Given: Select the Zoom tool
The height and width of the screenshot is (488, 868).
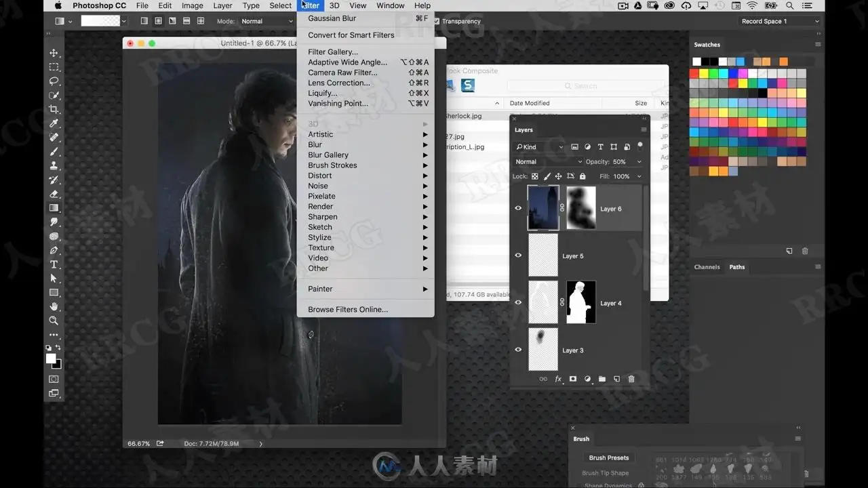Looking at the screenshot, I should tap(54, 321).
